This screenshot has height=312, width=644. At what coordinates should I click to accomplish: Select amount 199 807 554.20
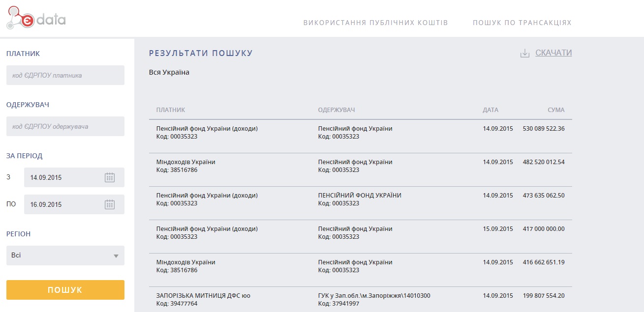tap(544, 296)
